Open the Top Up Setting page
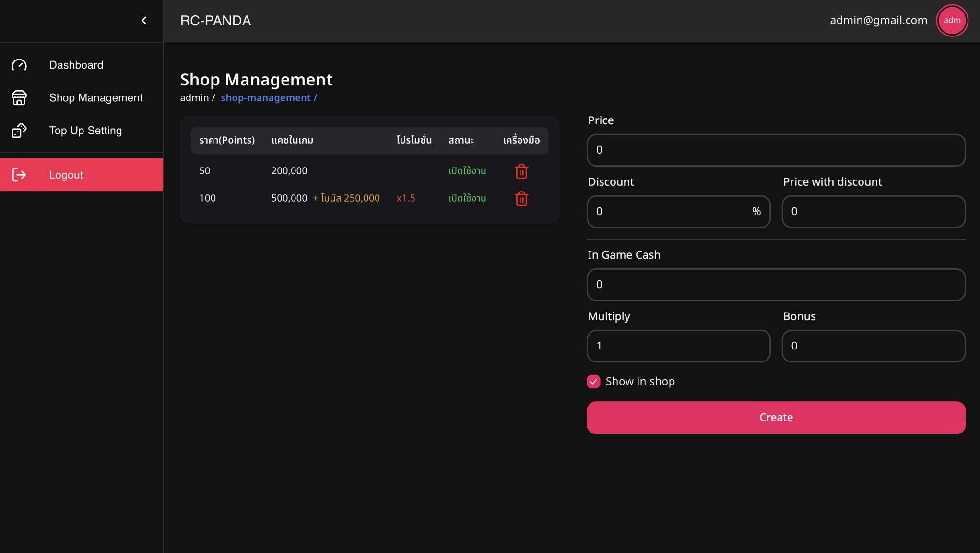980x553 pixels. [82, 131]
